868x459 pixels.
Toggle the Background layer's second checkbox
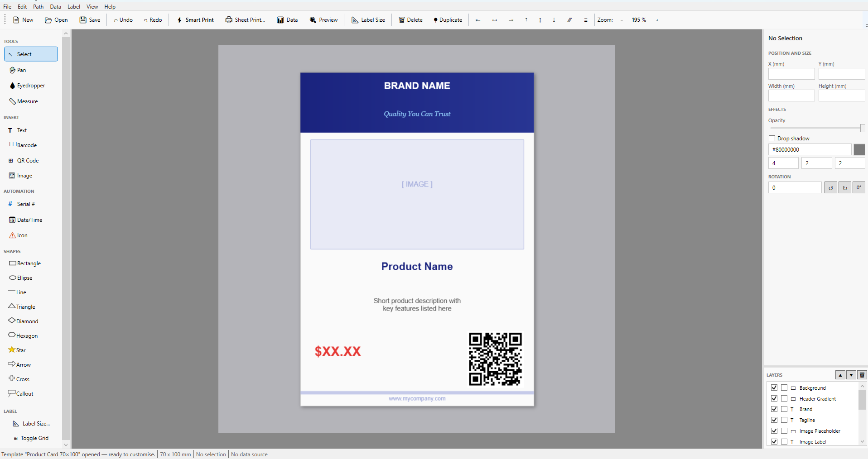click(784, 387)
